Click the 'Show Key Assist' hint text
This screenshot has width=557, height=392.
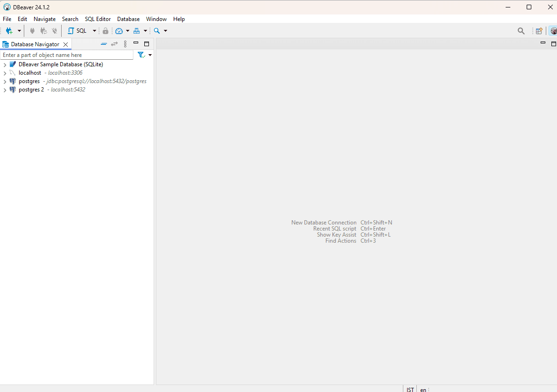[x=337, y=235]
